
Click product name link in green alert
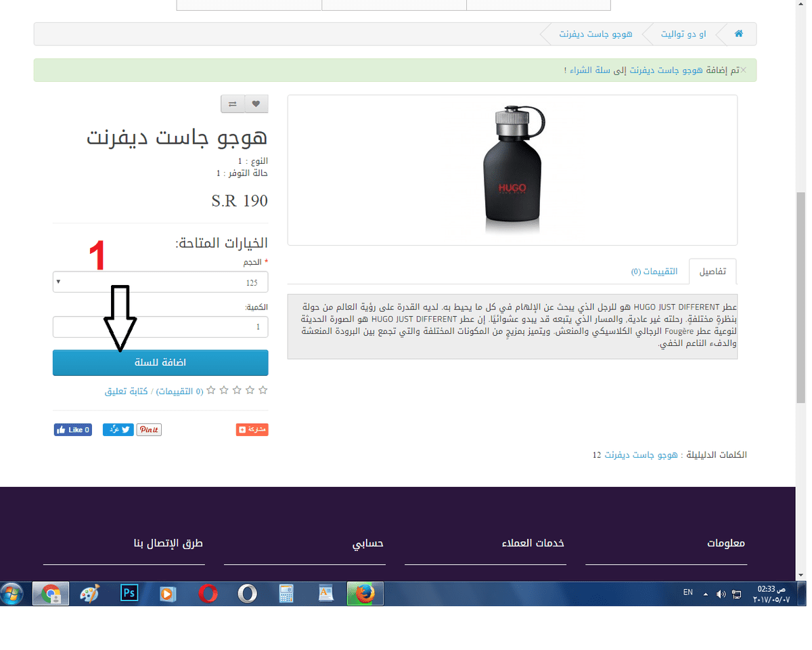(x=667, y=70)
